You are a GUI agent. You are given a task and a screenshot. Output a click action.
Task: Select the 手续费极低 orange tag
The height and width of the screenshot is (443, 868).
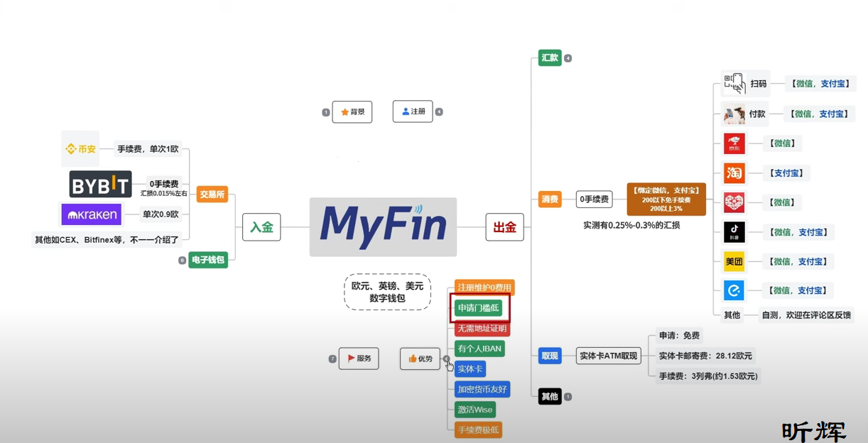(478, 430)
